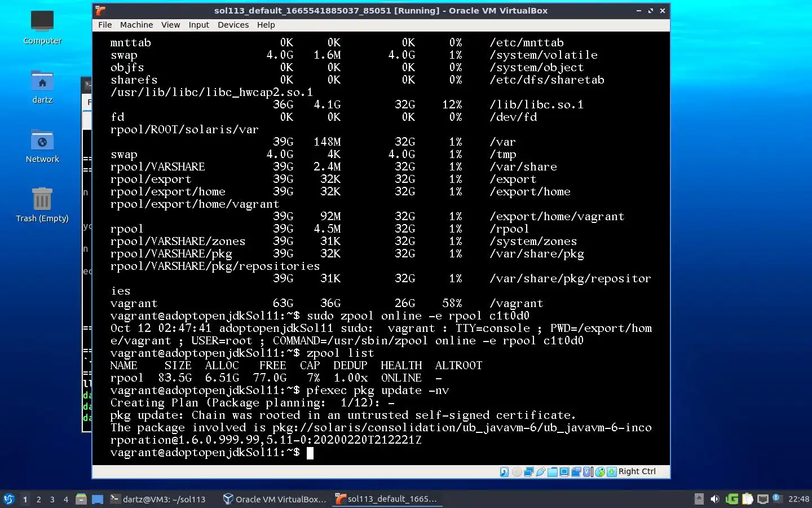Screen dimensions: 812x508
Task: Click the '/system/volatile' mount path
Action: (544, 55)
